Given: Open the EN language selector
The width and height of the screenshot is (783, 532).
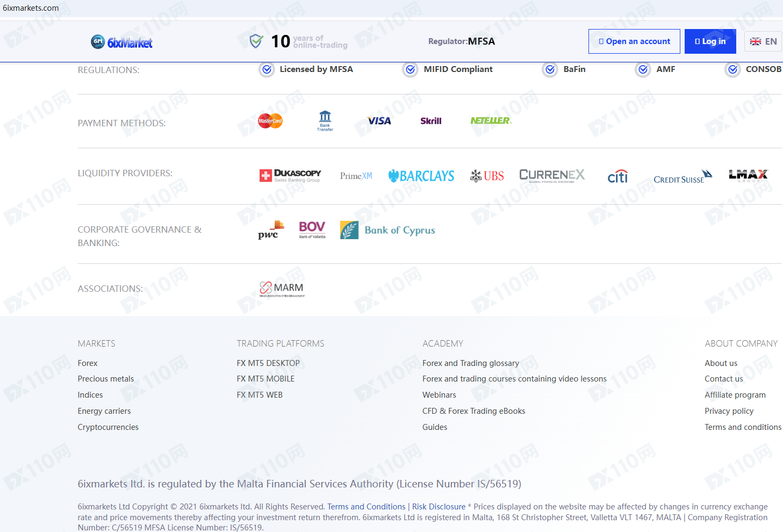Looking at the screenshot, I should coord(763,41).
